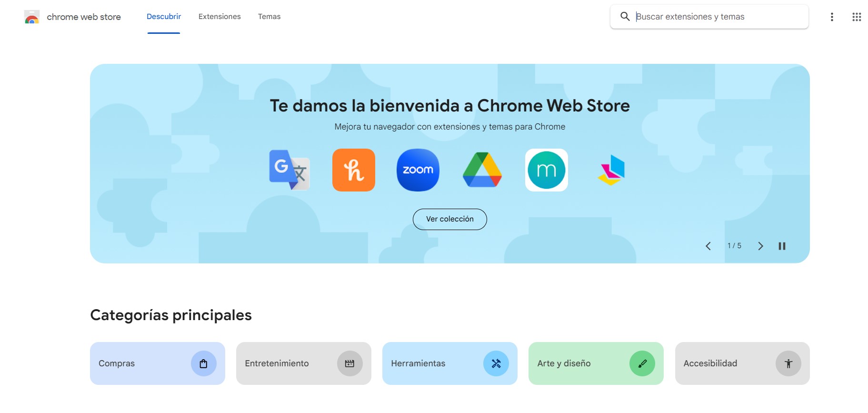Open the three-dot more options menu
868x413 pixels.
click(832, 17)
